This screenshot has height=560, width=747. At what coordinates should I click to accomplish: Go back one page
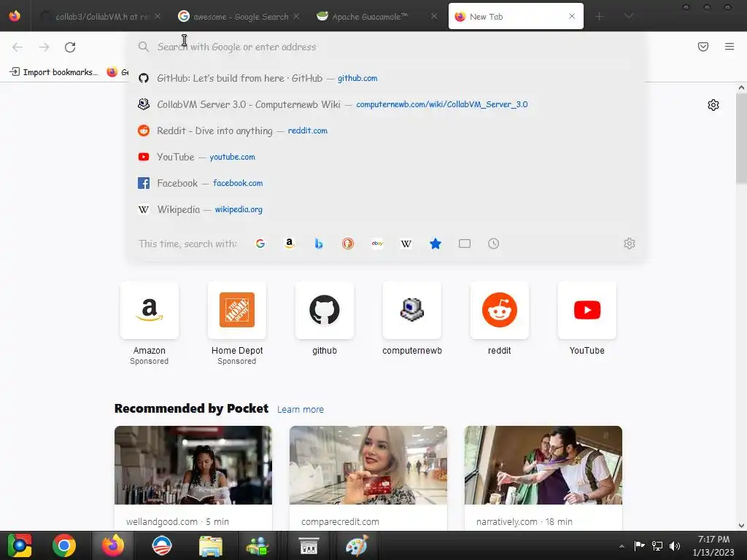[18, 47]
